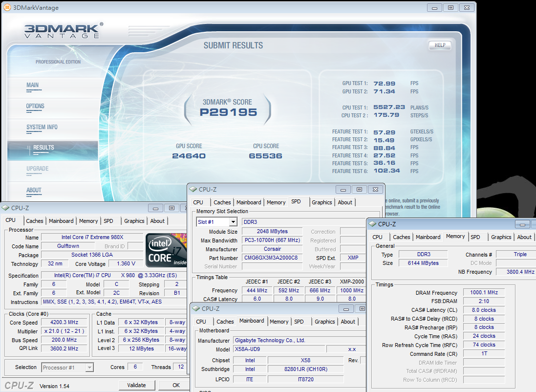Click the Core Speed value 4200.3 MHz

pos(64,322)
